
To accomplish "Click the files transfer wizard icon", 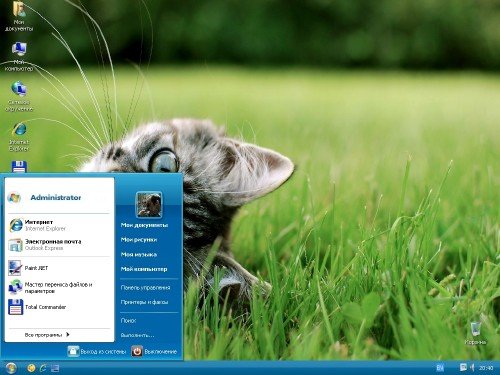I will pos(15,287).
